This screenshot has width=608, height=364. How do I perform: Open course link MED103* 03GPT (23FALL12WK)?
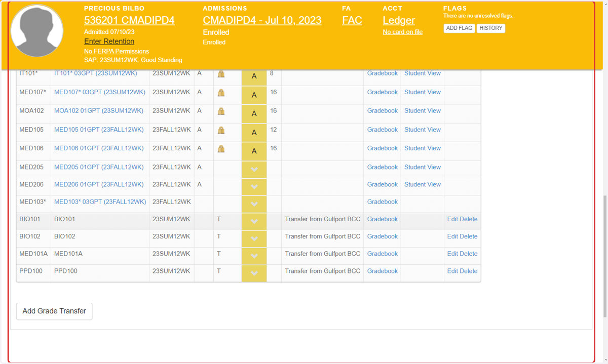100,201
